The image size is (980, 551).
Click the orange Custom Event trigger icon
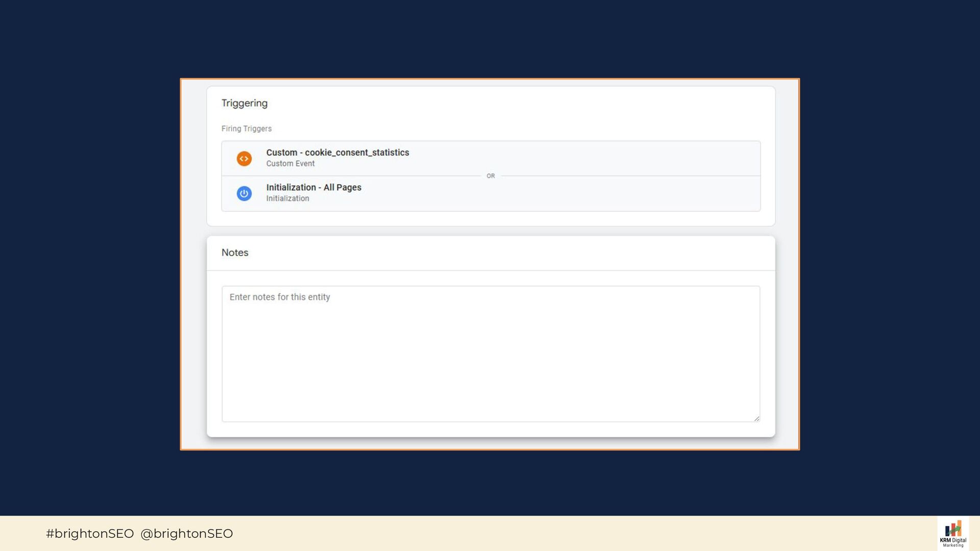pos(244,159)
